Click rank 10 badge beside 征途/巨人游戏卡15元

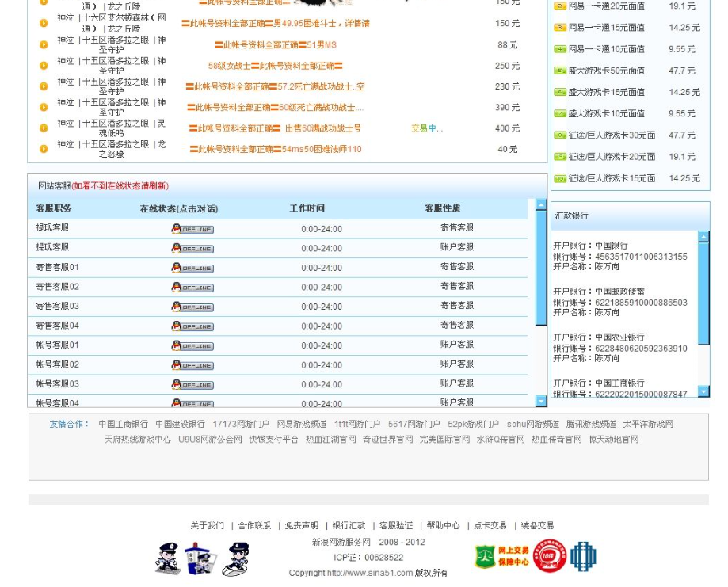click(x=560, y=178)
